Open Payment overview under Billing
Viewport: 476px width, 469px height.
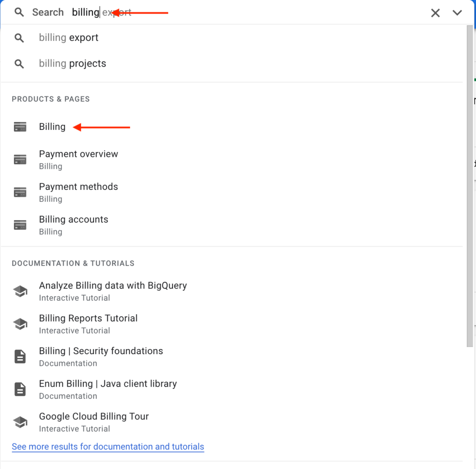(231, 160)
